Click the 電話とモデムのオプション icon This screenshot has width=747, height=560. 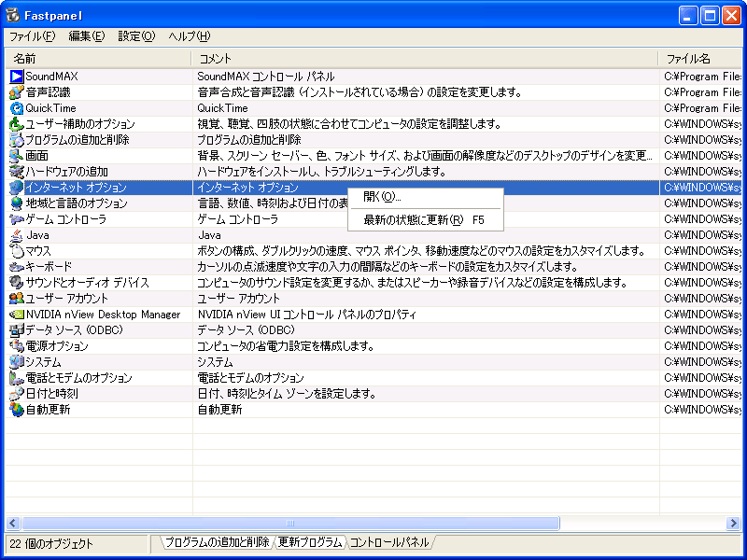pos(17,378)
